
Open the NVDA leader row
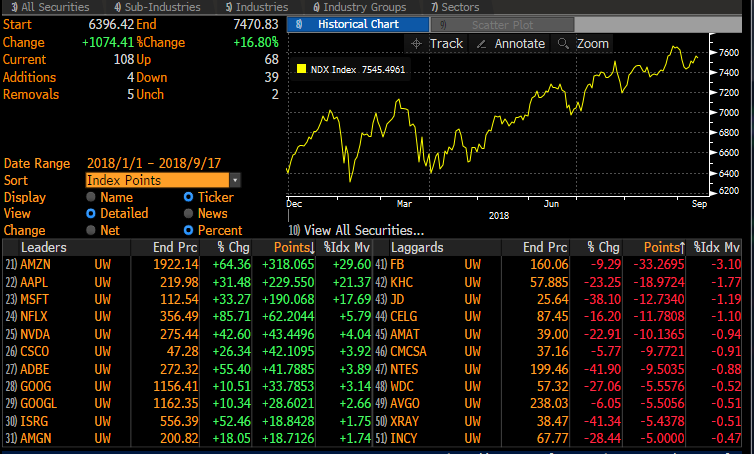[188, 334]
